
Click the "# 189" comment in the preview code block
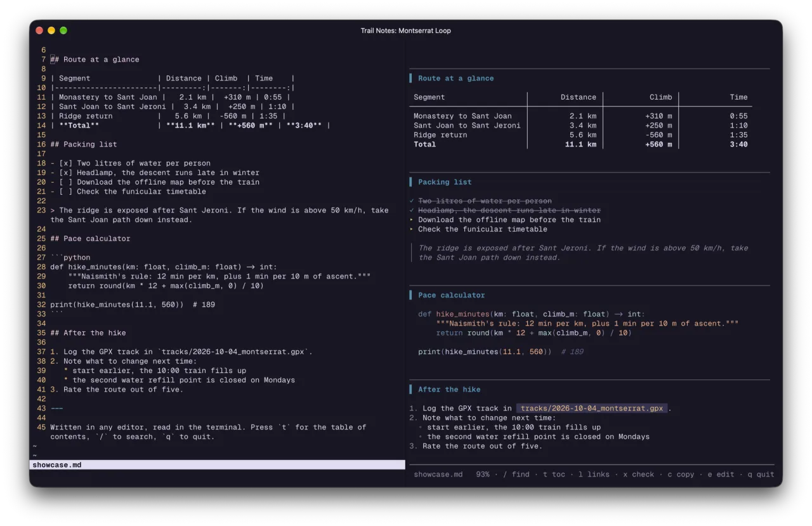pyautogui.click(x=572, y=352)
